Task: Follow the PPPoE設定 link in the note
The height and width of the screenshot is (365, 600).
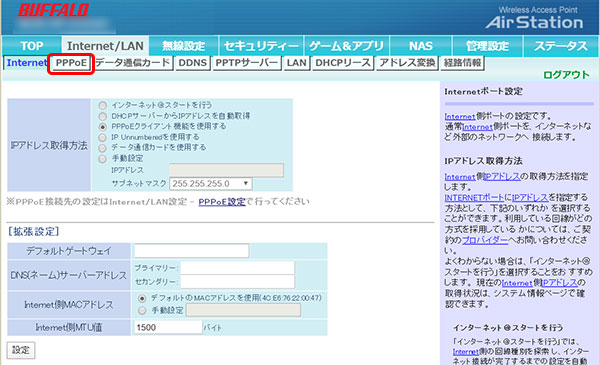Action: [222, 202]
